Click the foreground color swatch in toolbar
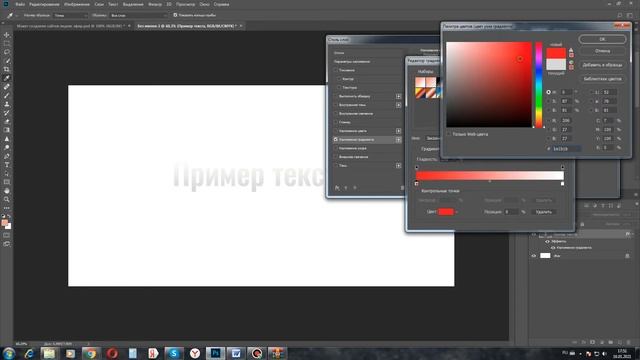 [x=4, y=223]
